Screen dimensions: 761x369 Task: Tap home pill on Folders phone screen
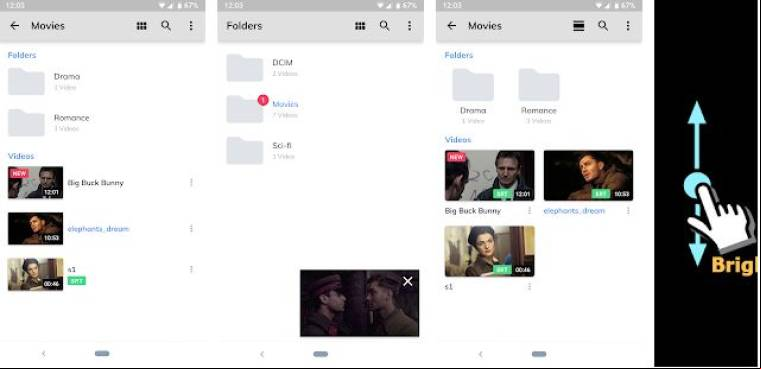[x=321, y=353]
